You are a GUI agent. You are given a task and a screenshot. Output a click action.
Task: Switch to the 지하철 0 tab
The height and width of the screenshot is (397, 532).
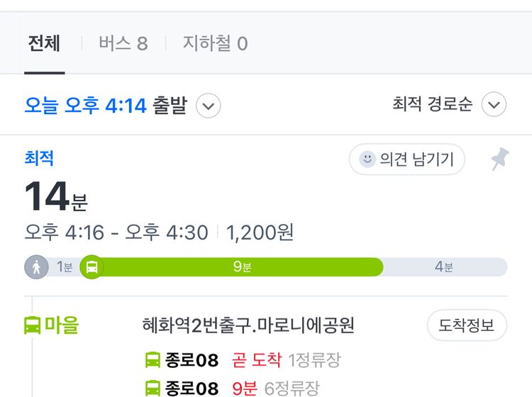point(215,43)
